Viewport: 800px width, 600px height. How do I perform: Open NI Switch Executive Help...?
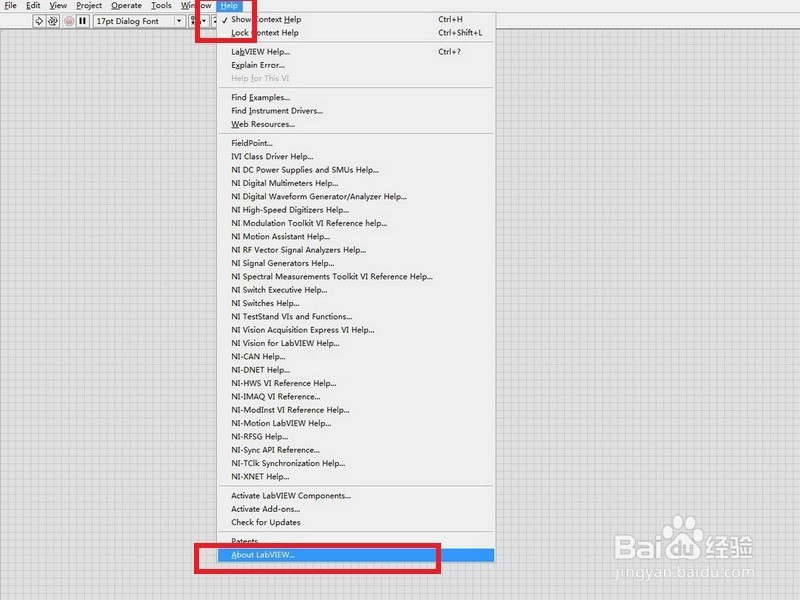356,289
